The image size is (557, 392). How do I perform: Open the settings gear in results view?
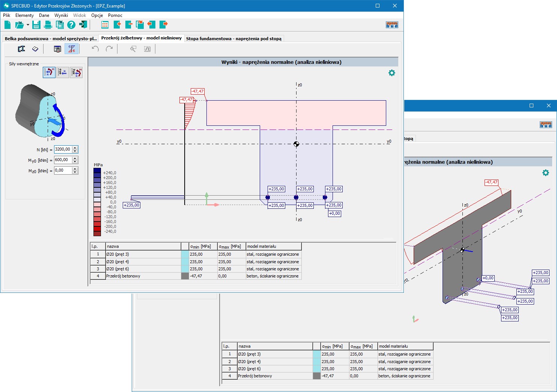pos(391,73)
